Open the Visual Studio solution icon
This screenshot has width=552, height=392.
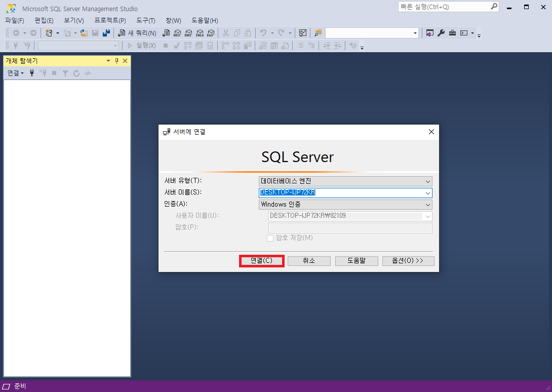pos(430,33)
